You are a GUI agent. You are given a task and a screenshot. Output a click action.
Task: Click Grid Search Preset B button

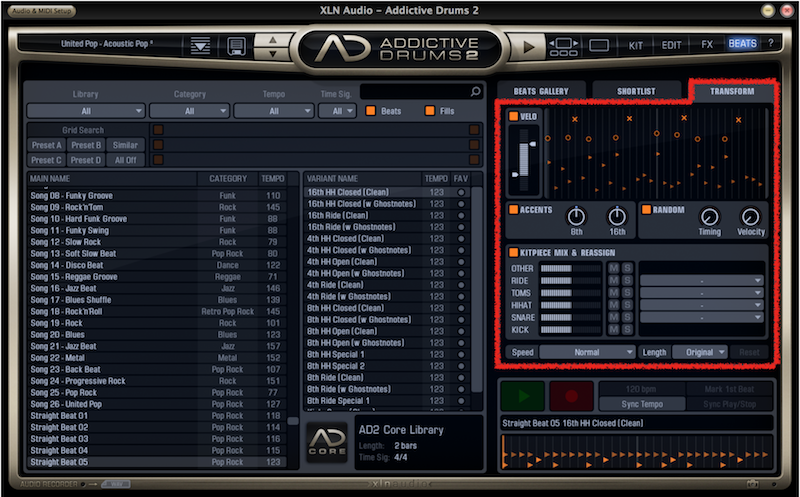click(86, 145)
